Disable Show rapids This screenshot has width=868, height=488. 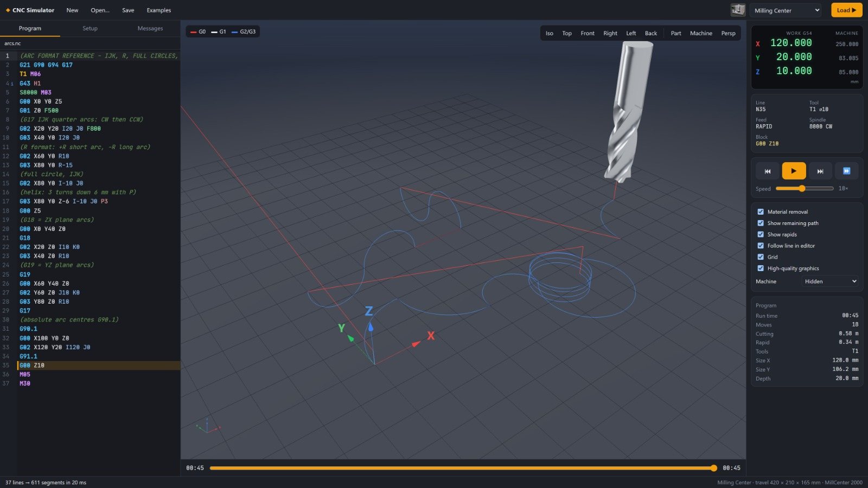pos(761,235)
